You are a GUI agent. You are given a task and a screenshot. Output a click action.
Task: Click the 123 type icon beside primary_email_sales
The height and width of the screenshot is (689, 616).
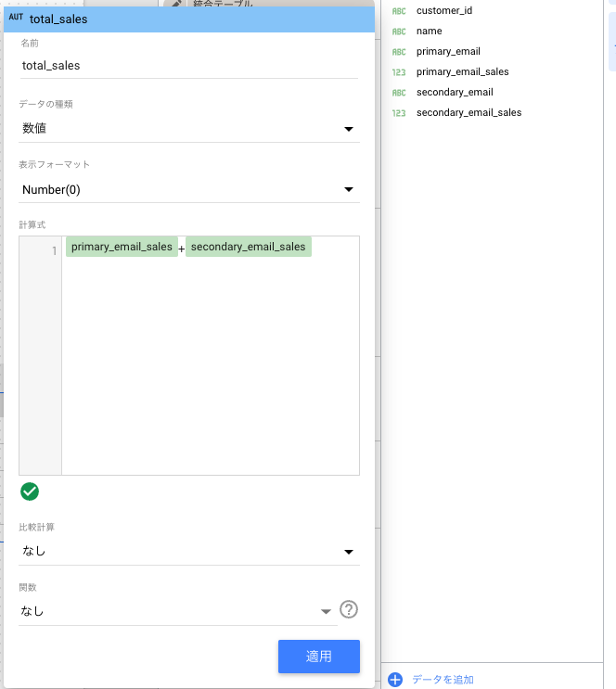tap(399, 72)
